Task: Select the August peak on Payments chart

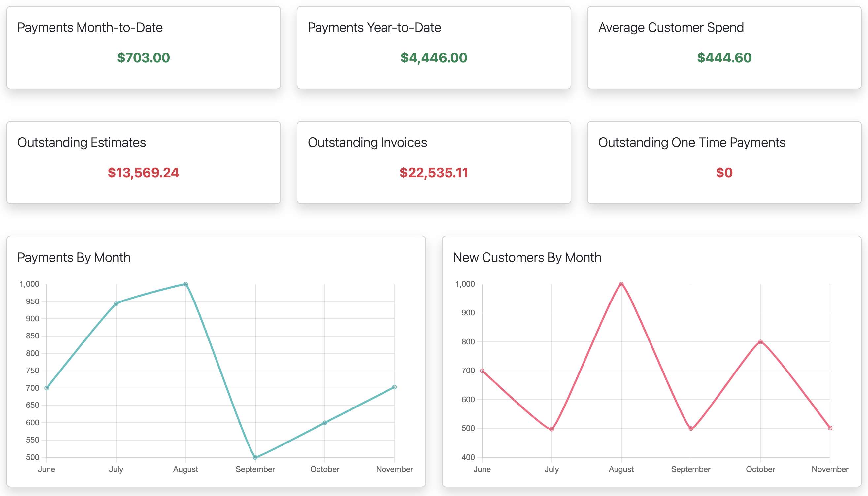Action: (185, 283)
